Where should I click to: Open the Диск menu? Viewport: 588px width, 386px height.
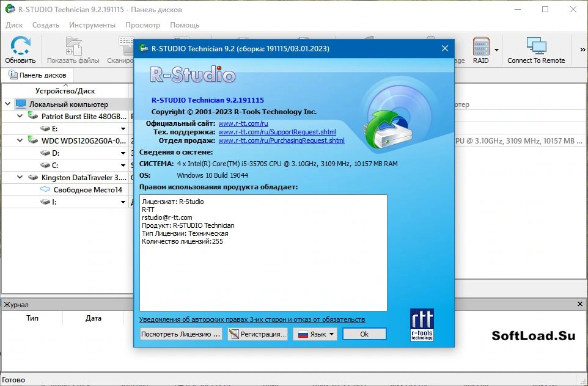(x=14, y=25)
